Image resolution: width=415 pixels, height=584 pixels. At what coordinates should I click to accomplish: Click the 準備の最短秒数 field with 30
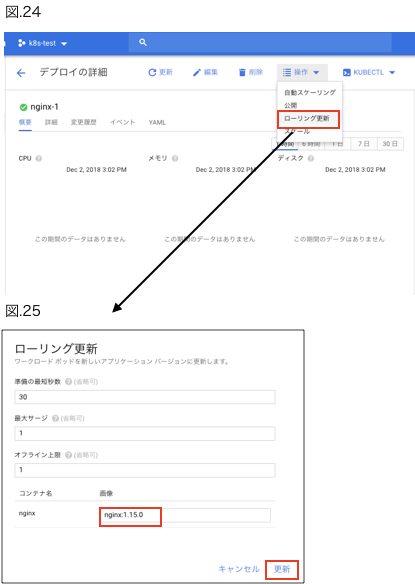[145, 397]
